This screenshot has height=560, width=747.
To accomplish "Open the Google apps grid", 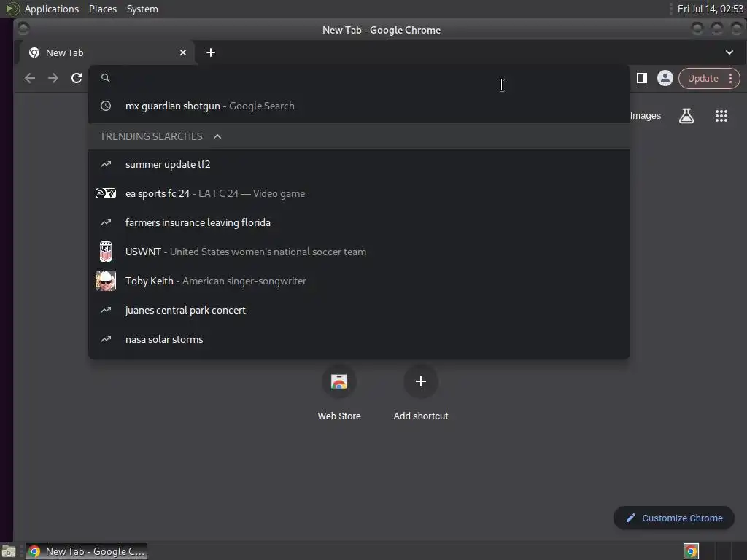I will pos(721,116).
